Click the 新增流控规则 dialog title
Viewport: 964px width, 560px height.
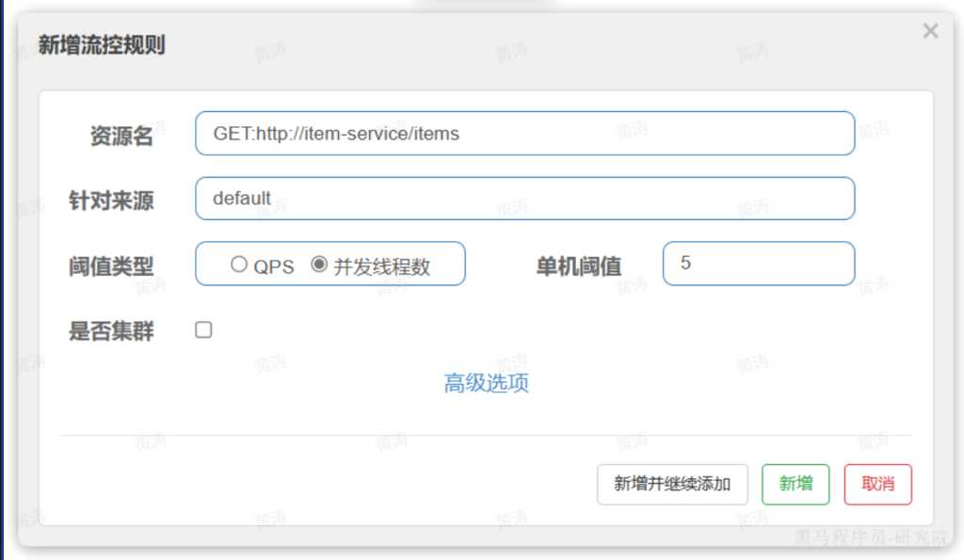[102, 44]
